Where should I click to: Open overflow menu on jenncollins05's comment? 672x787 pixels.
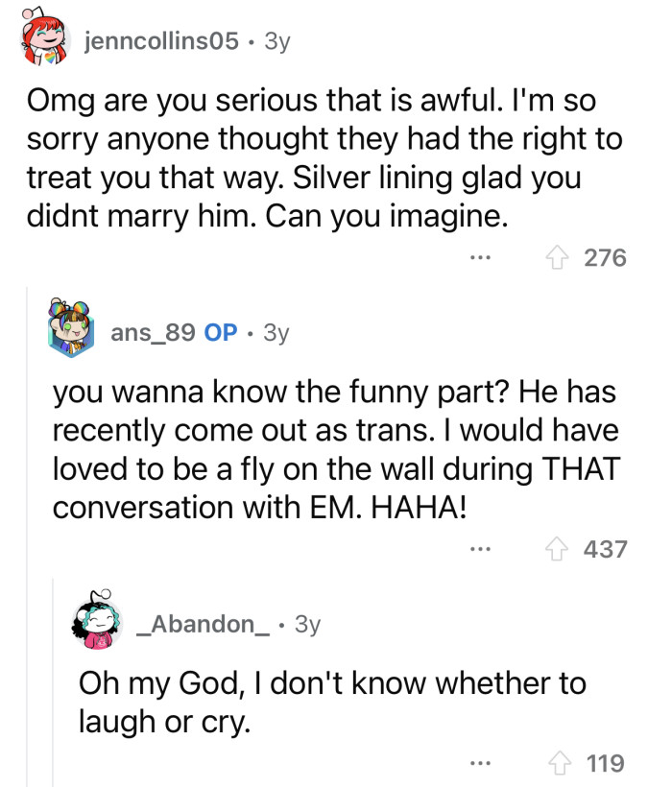(x=480, y=257)
